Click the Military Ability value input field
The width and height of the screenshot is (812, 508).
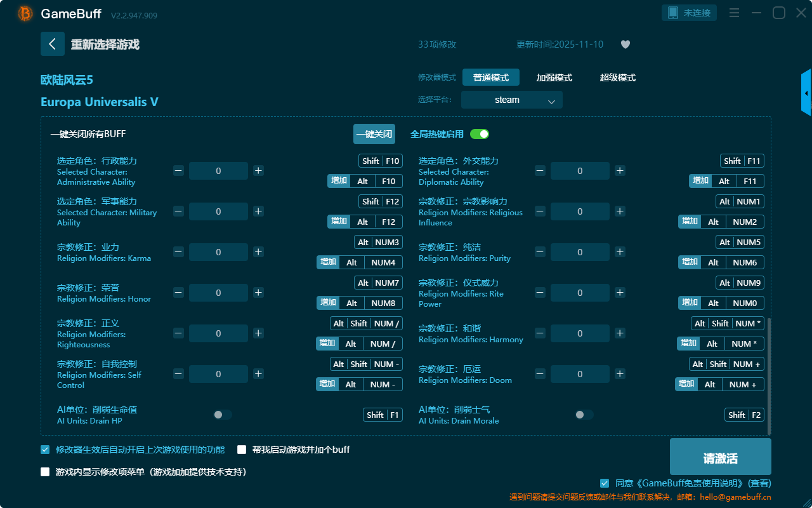[218, 211]
